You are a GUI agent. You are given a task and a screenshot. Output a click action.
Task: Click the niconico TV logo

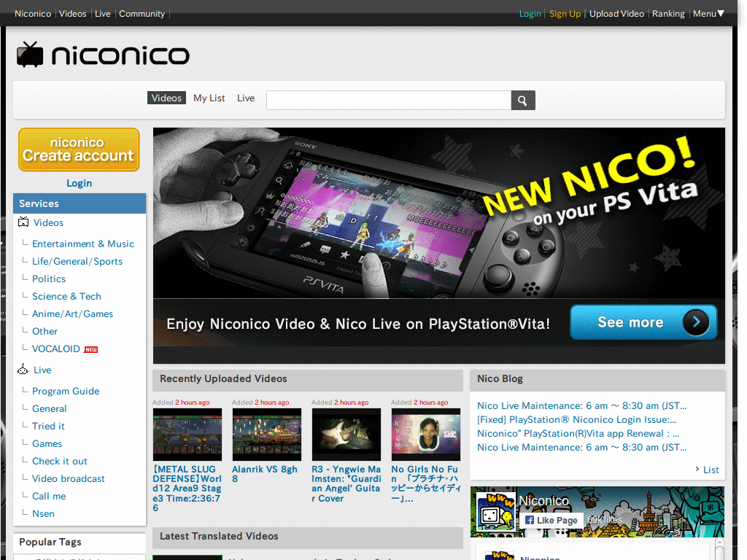pos(103,54)
